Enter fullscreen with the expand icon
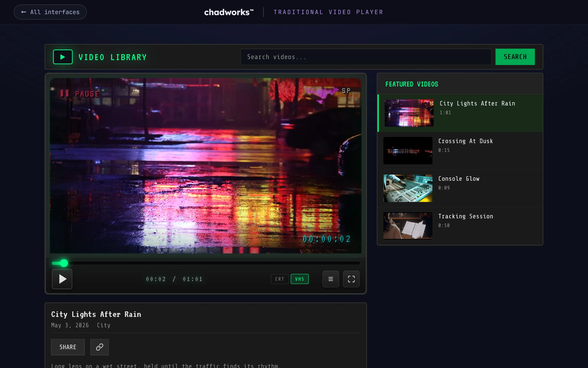The width and height of the screenshot is (588, 368). coord(351,279)
